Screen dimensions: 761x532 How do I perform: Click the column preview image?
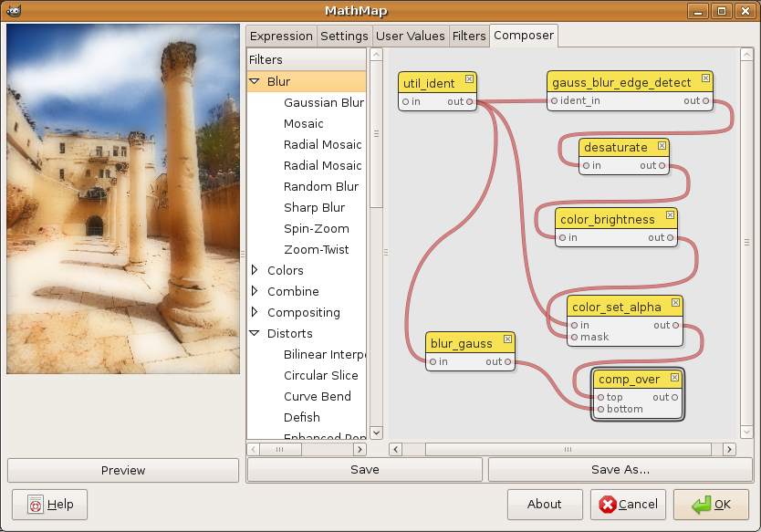(x=123, y=199)
